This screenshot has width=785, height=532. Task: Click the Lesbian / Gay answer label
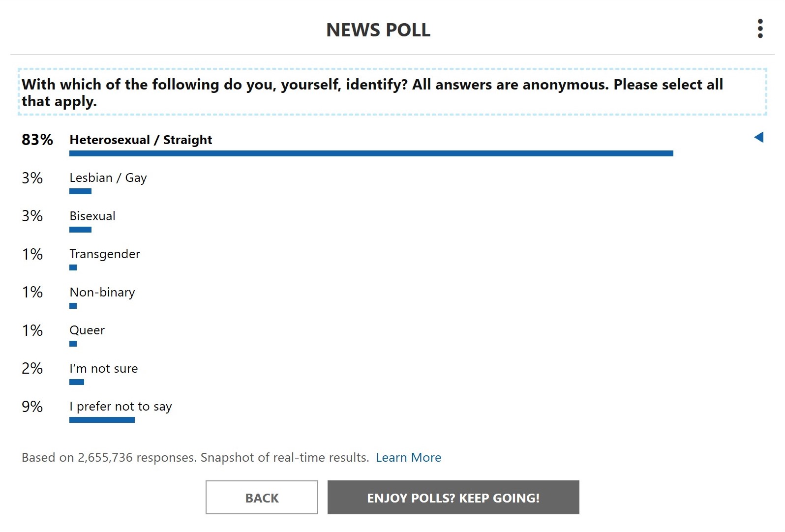click(x=108, y=178)
